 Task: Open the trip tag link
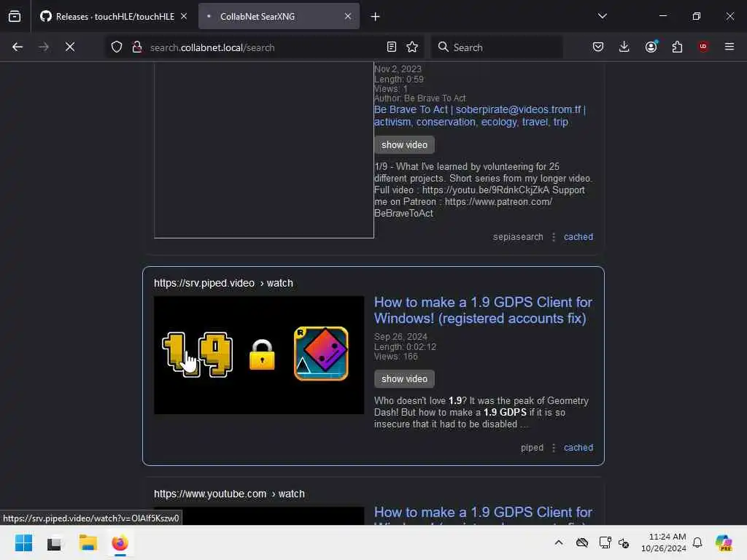pos(561,122)
